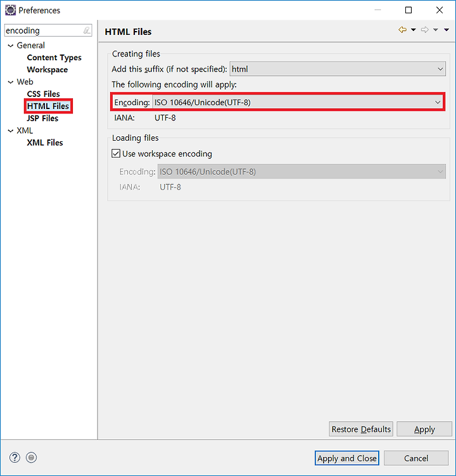
Task: Maximize the Preferences window
Action: pos(408,10)
